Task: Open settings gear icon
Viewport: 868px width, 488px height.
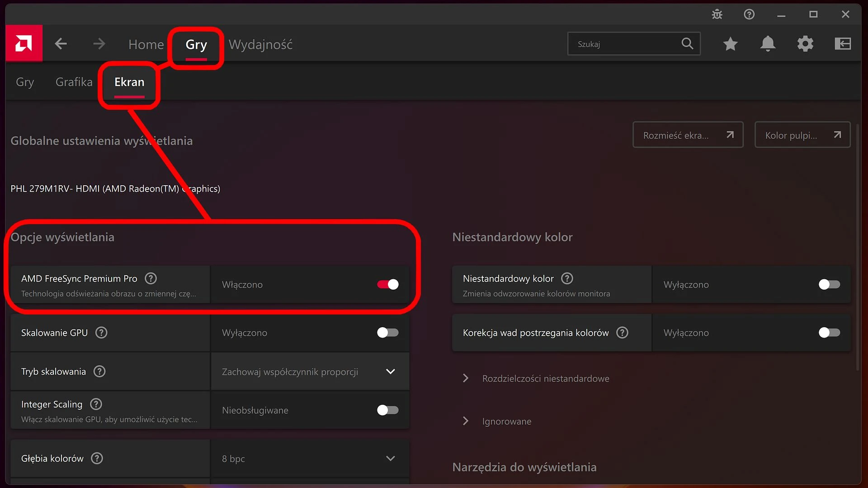Action: (805, 44)
